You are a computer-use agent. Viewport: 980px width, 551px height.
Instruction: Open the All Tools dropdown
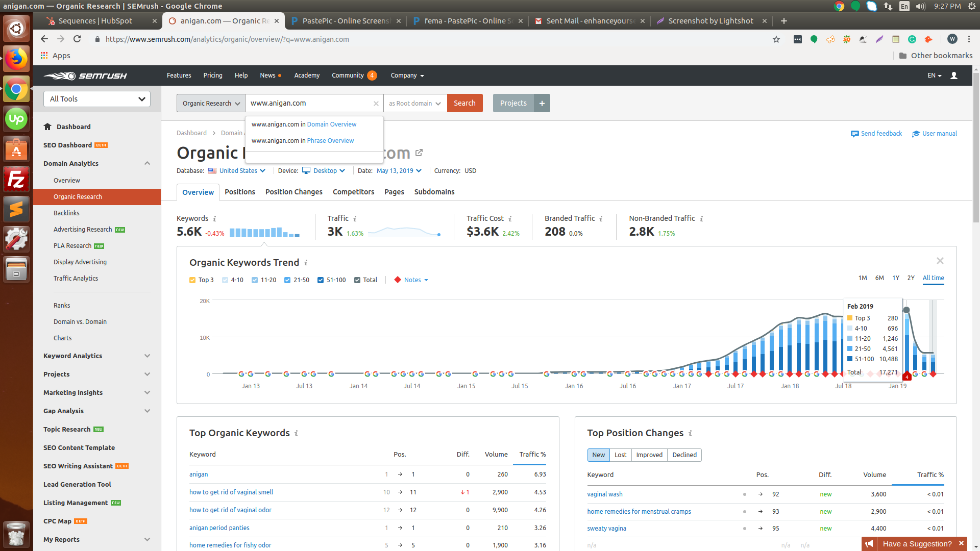(97, 99)
